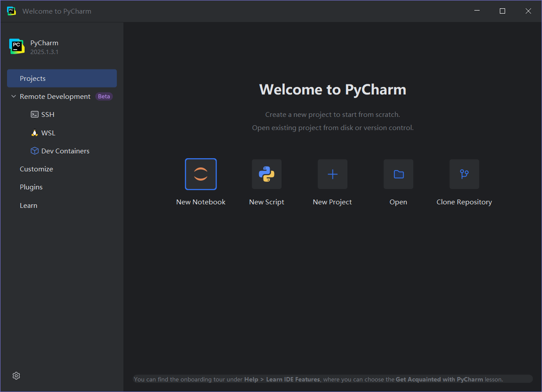Maximize the Welcome to PyCharm window
542x392 pixels.
[x=502, y=11]
